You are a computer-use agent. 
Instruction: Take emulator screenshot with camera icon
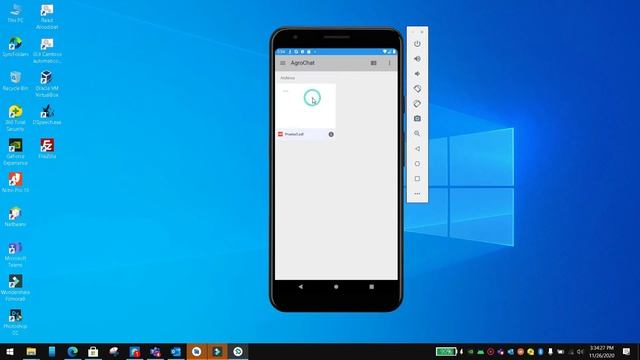[417, 118]
